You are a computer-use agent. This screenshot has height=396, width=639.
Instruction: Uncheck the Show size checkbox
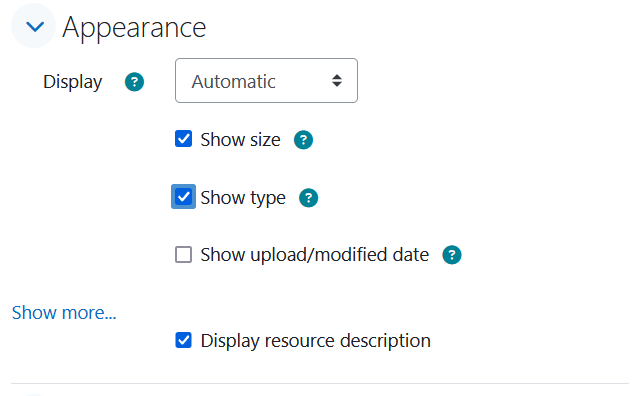coord(183,139)
